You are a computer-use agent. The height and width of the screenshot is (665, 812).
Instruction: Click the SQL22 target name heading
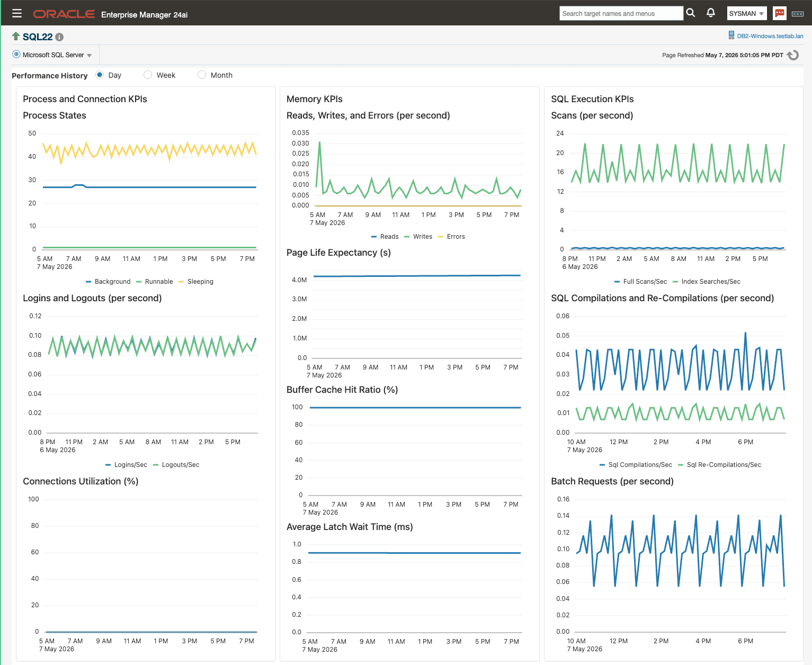click(x=38, y=37)
